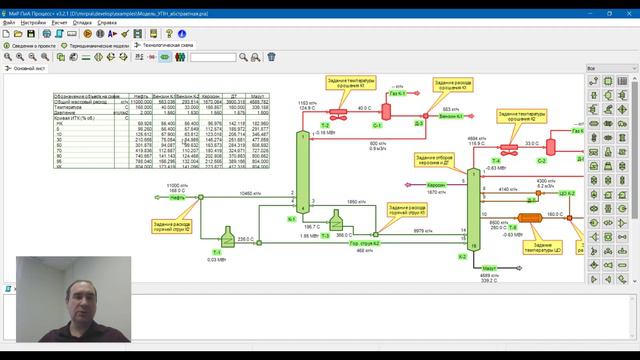
Task: Select the Технологическая схема tab
Action: [164, 45]
